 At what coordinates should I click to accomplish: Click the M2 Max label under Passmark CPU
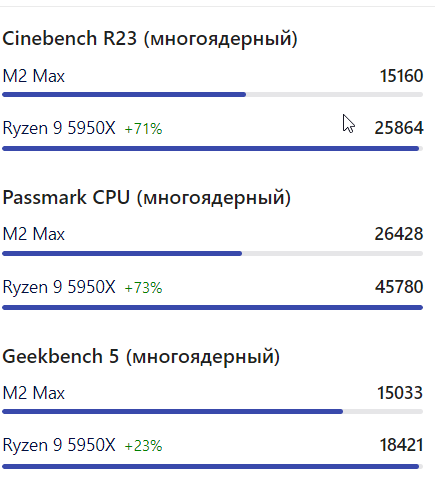coord(34,234)
